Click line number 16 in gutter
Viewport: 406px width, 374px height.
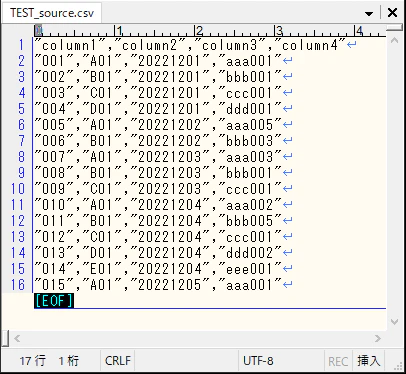point(18,285)
